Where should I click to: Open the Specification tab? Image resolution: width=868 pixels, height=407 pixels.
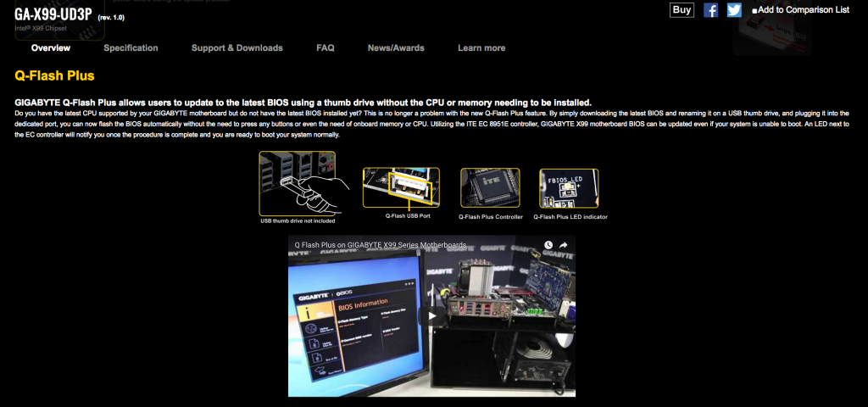click(131, 48)
